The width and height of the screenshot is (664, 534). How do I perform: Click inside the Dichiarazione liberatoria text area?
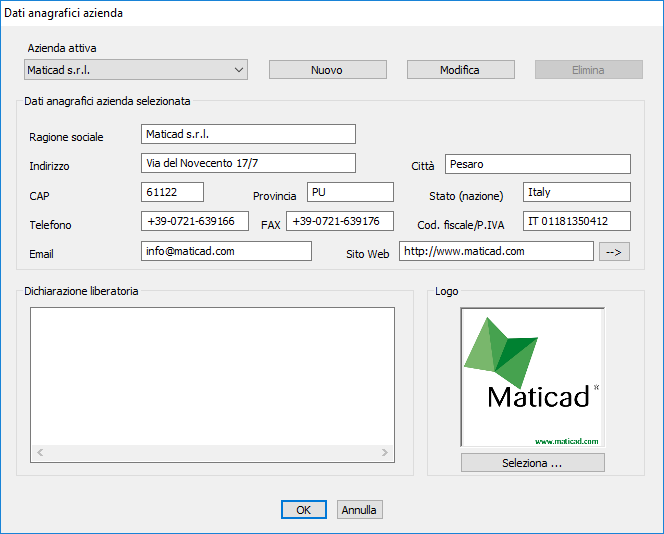(x=212, y=376)
